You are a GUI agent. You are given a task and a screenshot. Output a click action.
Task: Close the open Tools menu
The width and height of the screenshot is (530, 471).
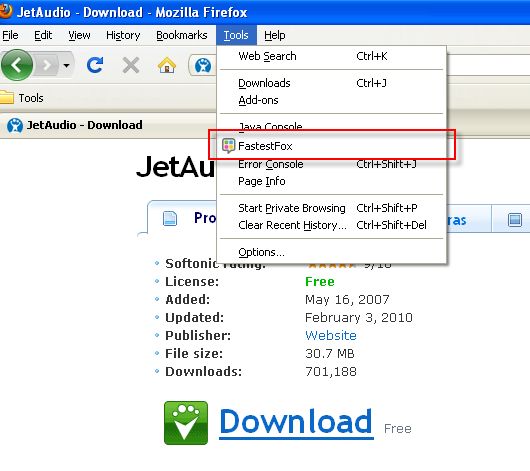click(236, 35)
